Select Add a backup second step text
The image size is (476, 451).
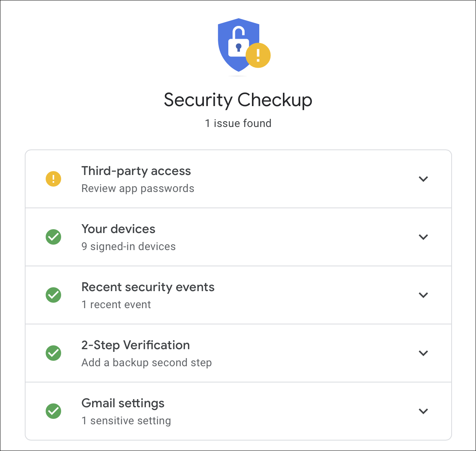[x=147, y=363]
